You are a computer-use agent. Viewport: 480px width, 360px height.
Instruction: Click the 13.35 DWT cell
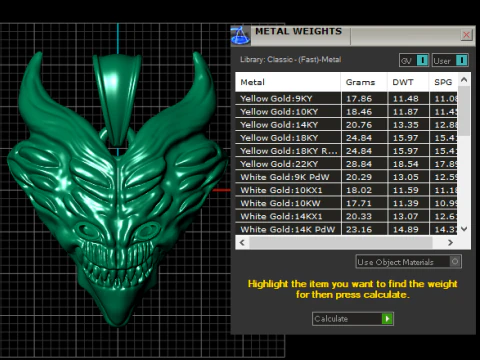click(408, 124)
